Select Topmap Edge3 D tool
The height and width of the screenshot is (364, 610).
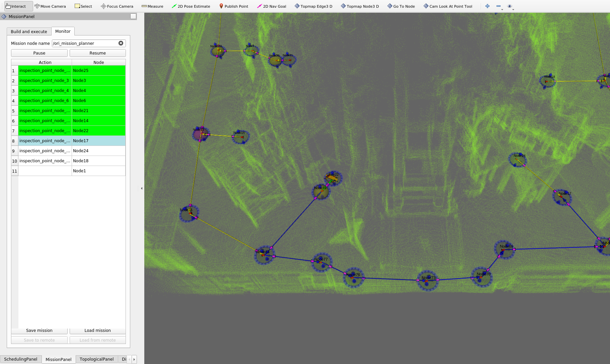(x=313, y=6)
